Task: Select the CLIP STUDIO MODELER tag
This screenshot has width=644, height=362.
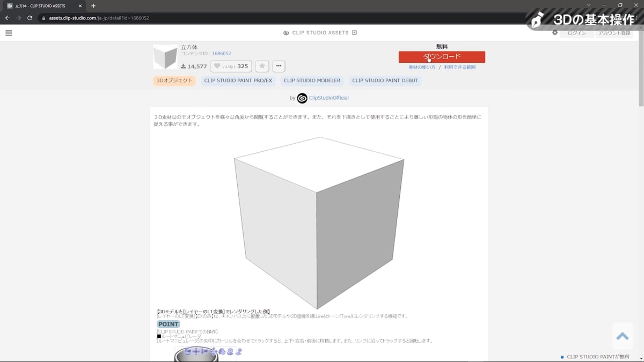Action: click(312, 81)
